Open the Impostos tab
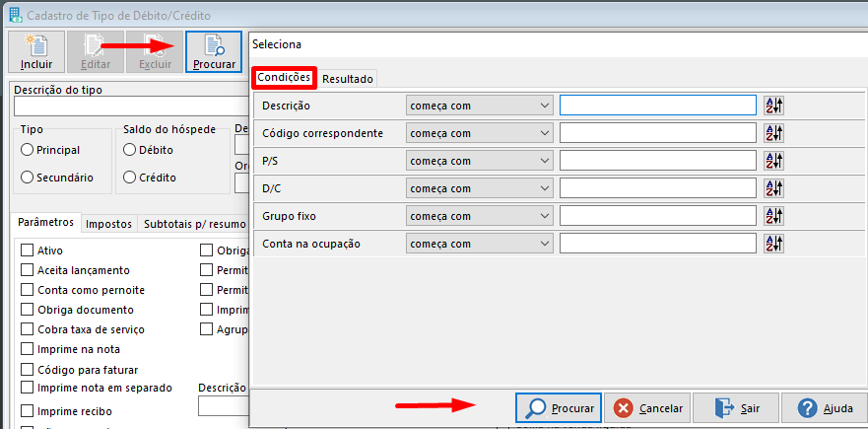 (x=109, y=224)
